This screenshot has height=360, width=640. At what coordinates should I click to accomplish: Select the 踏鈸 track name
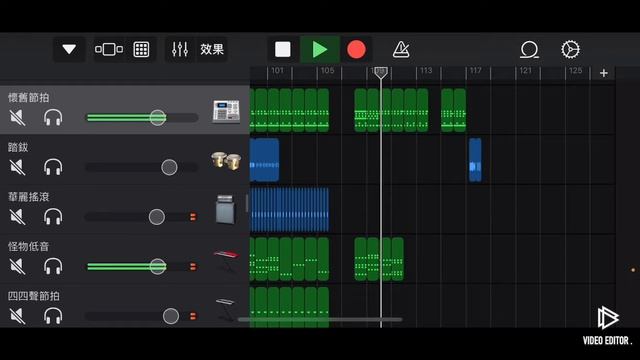(x=18, y=147)
